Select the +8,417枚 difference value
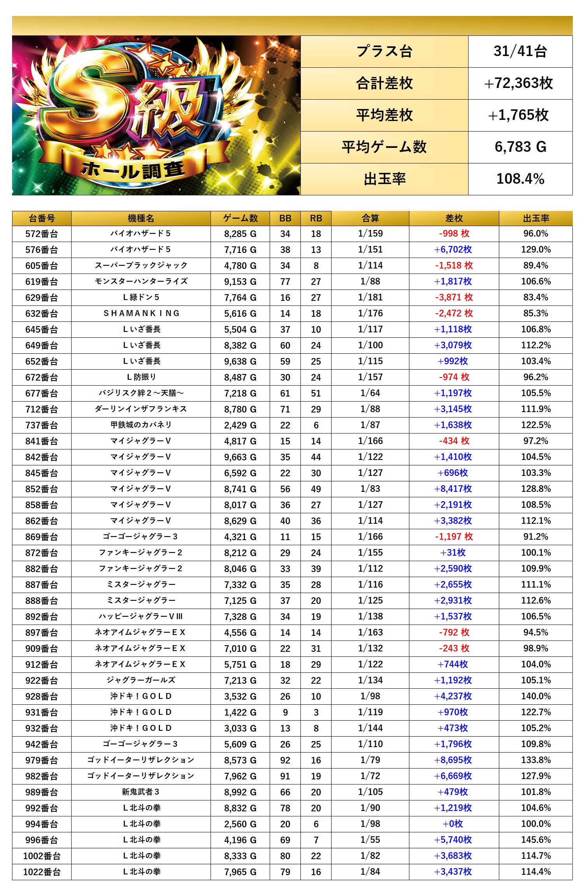 [453, 489]
